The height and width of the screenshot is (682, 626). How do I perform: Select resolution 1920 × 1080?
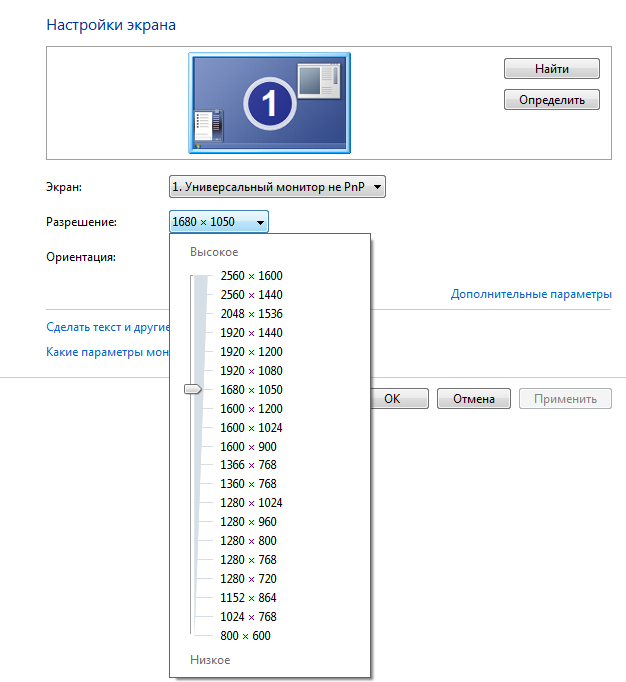(251, 371)
